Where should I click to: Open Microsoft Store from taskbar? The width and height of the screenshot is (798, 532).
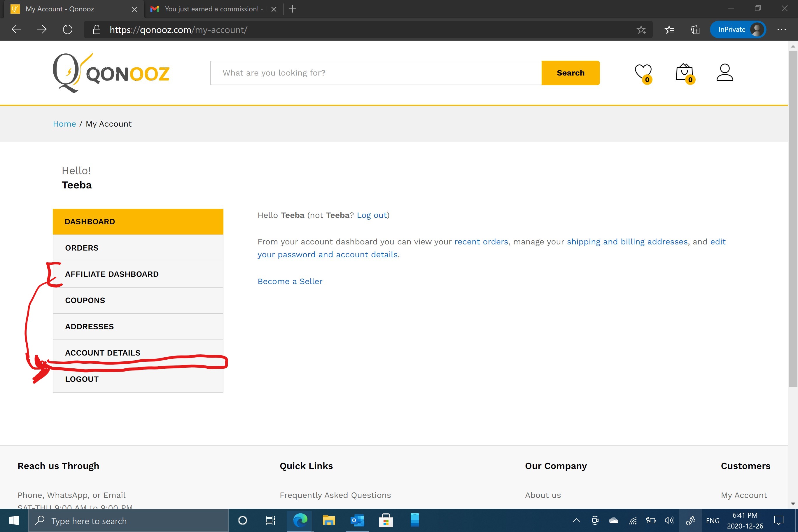[x=386, y=520]
